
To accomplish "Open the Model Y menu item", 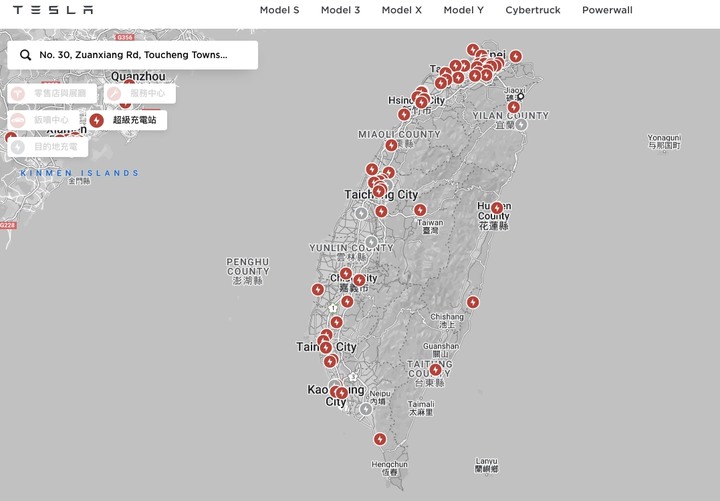I will click(x=463, y=10).
